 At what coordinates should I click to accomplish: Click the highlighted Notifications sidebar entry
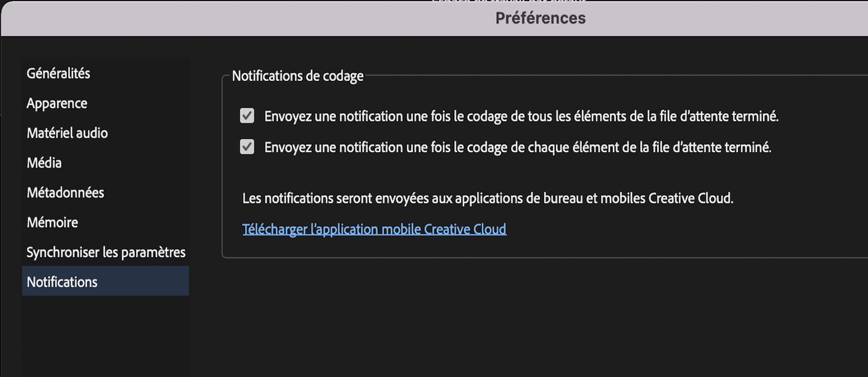(62, 282)
